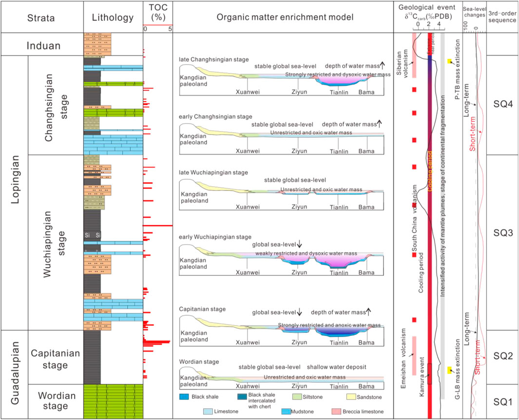Screen dimensions: 519x420
Task: Click the black 'Cooling period' vertical label
Action: [x=421, y=273]
